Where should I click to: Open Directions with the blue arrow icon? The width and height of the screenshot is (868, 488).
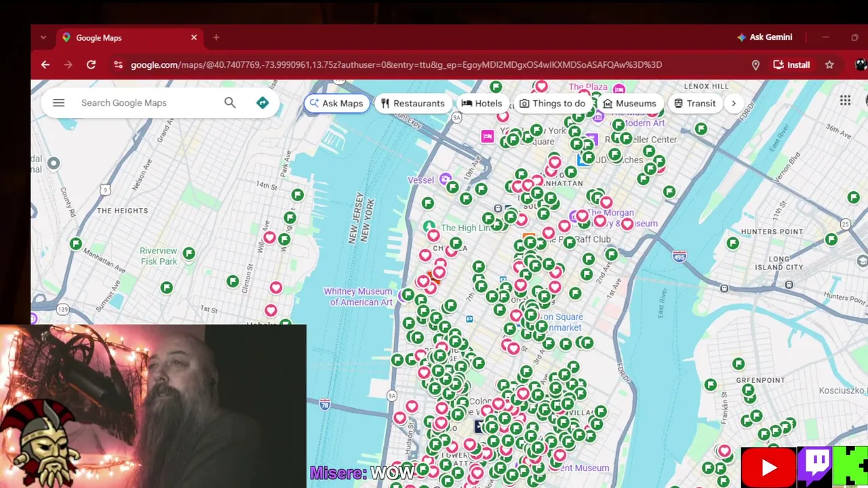tap(262, 103)
